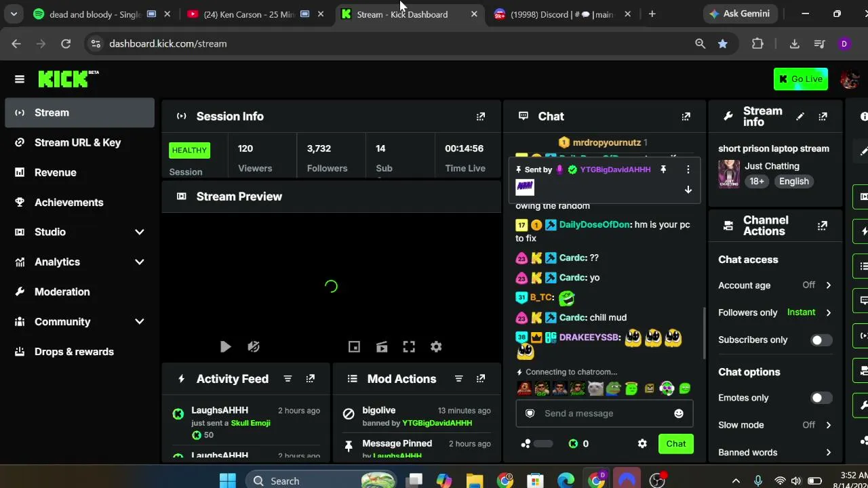Pop out the Channel Actions panel
This screenshot has width=868, height=488.
click(823, 226)
